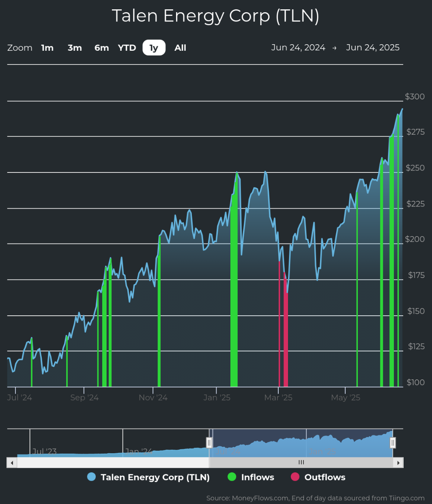
Task: Select the 3m zoom range
Action: pyautogui.click(x=75, y=48)
